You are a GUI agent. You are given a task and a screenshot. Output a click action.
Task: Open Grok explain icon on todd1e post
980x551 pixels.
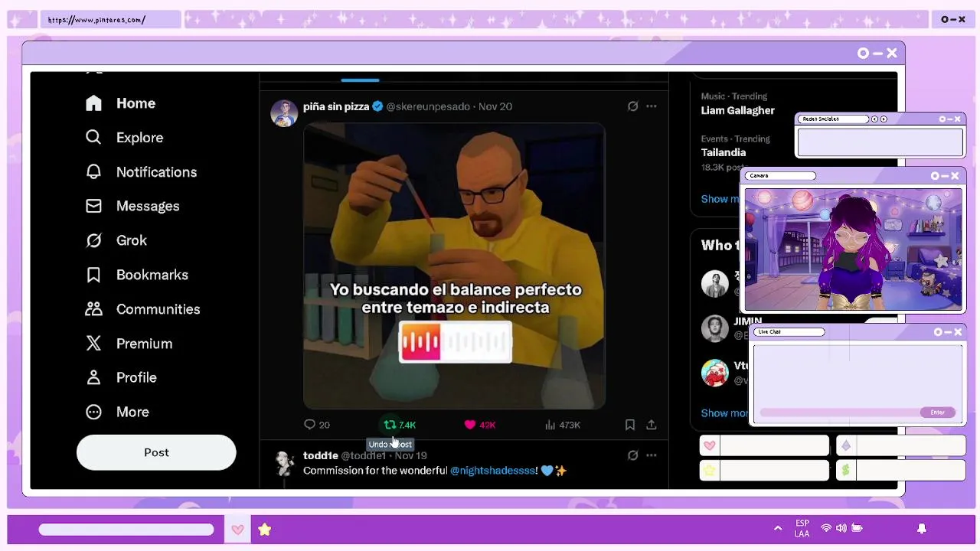(x=632, y=455)
